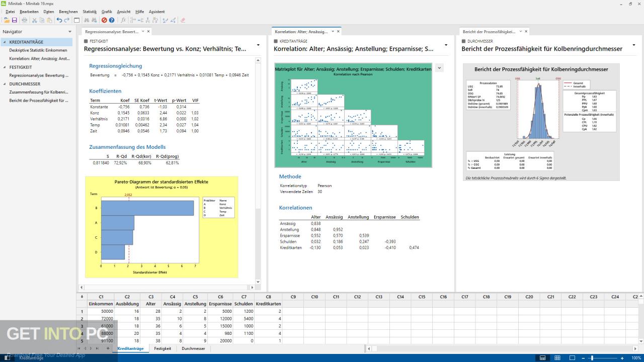Screen dimensions: 644x362
Task: Open the Bearbeiten menu
Action: [29, 11]
